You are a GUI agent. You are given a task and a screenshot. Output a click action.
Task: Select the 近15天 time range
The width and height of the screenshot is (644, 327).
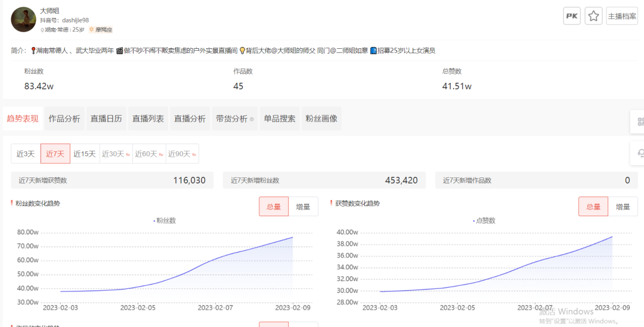[x=85, y=154]
